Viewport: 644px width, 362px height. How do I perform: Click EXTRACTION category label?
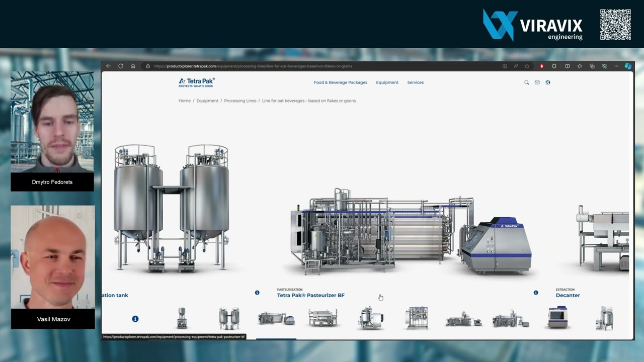coord(565,290)
